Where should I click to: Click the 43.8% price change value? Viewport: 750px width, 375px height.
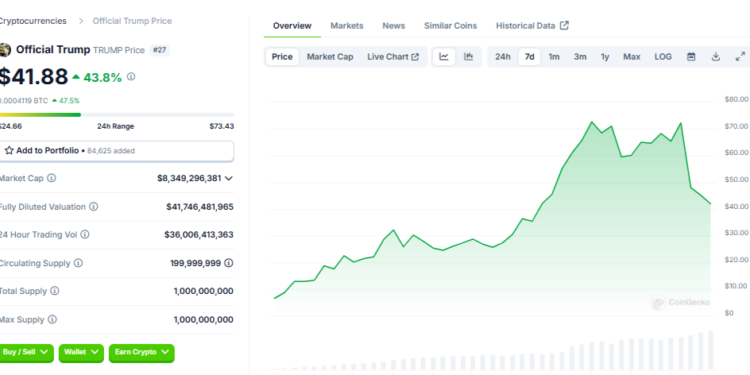click(x=102, y=77)
